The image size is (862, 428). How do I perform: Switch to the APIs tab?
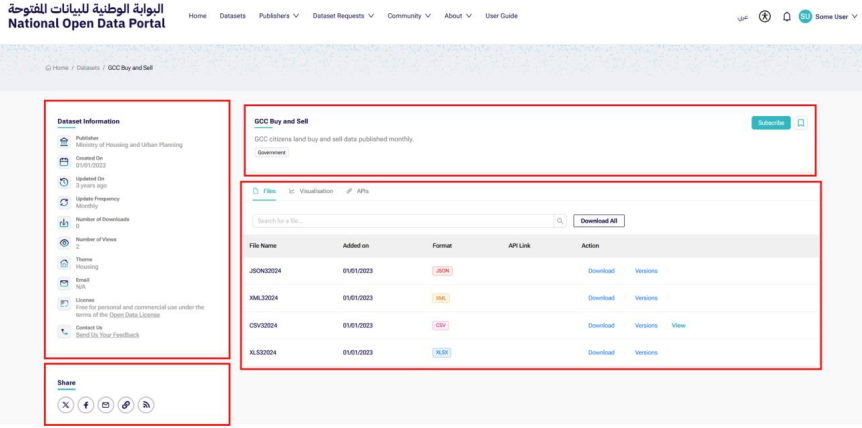point(358,190)
